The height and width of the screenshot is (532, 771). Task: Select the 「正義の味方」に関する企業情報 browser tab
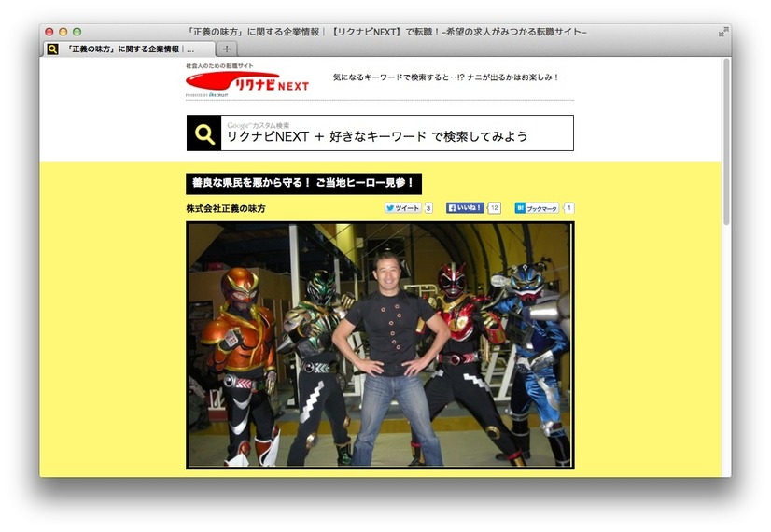(x=130, y=49)
